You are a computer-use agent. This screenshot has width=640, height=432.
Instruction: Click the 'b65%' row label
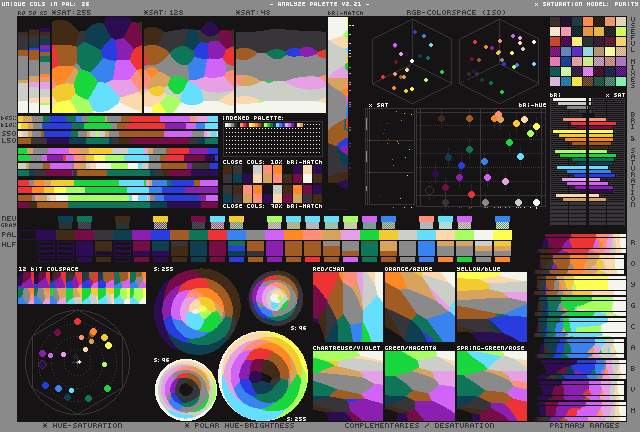click(9, 118)
